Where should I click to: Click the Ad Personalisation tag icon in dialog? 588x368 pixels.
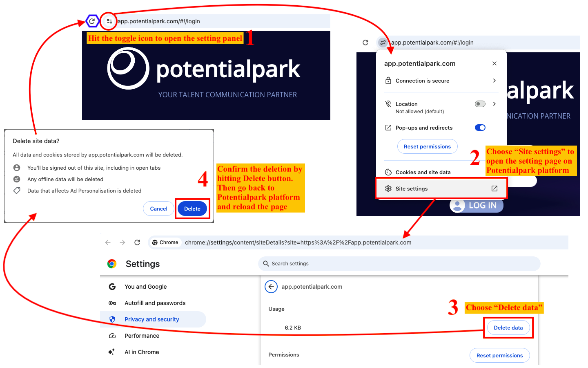pos(17,191)
